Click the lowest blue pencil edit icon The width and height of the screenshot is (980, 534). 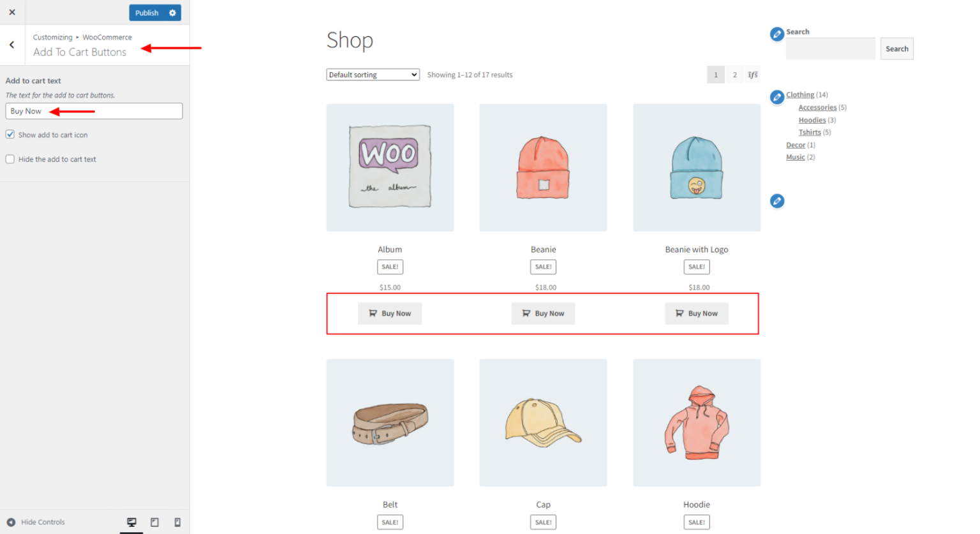pyautogui.click(x=776, y=201)
